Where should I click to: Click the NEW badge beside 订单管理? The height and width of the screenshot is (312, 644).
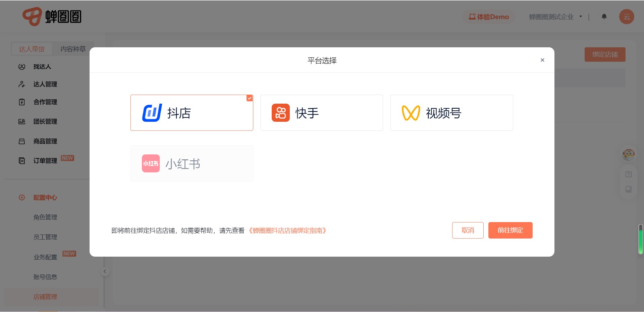click(67, 158)
